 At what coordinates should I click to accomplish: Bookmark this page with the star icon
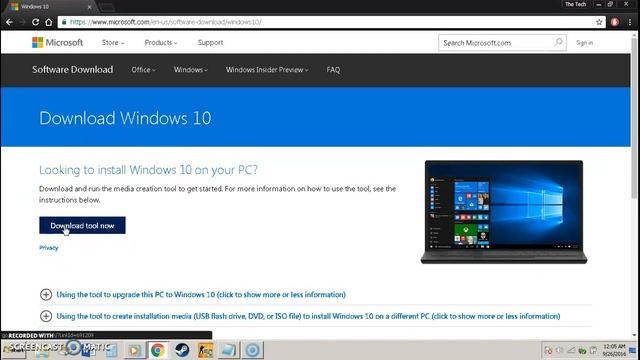(599, 22)
